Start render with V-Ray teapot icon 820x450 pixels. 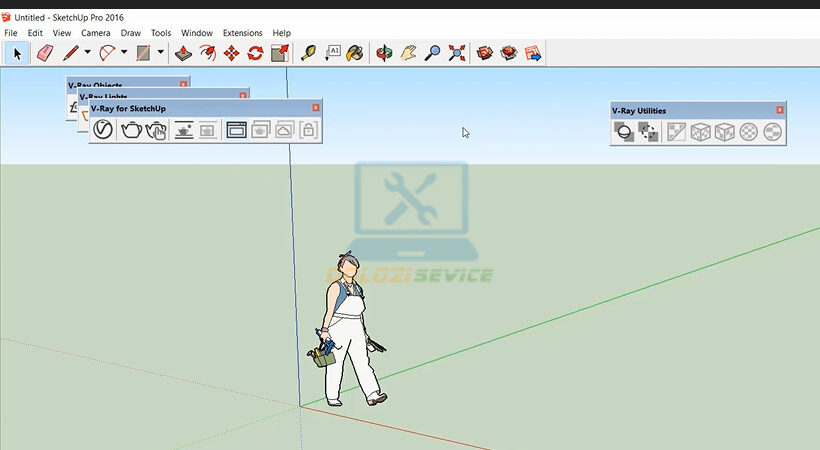[131, 129]
